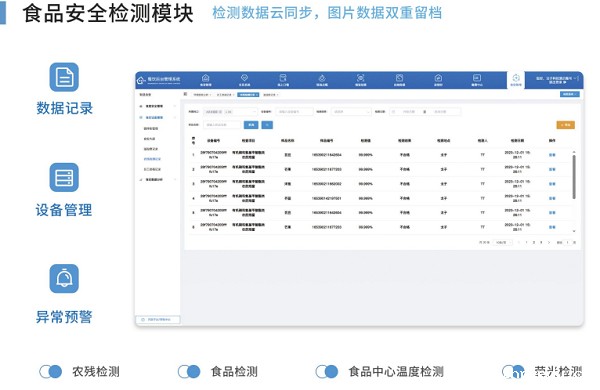Click the next page arrow in pagination
The image size is (600, 390).
[549, 242]
